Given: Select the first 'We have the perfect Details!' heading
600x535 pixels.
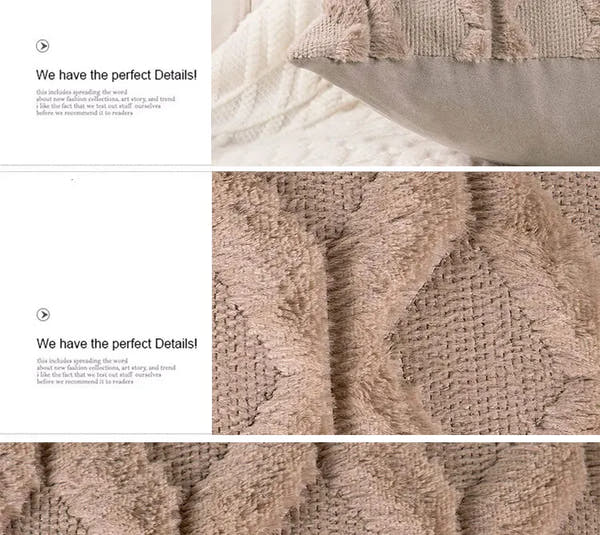Looking at the screenshot, I should click(x=116, y=75).
